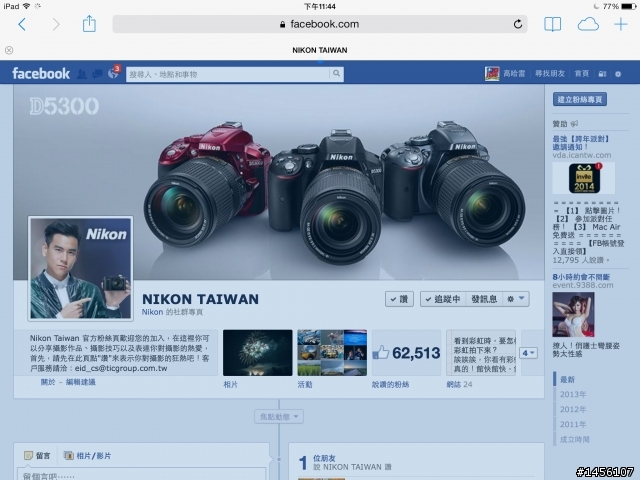This screenshot has height=480, width=640.
Task: Jump to 2013年 in timeline
Action: (x=573, y=394)
